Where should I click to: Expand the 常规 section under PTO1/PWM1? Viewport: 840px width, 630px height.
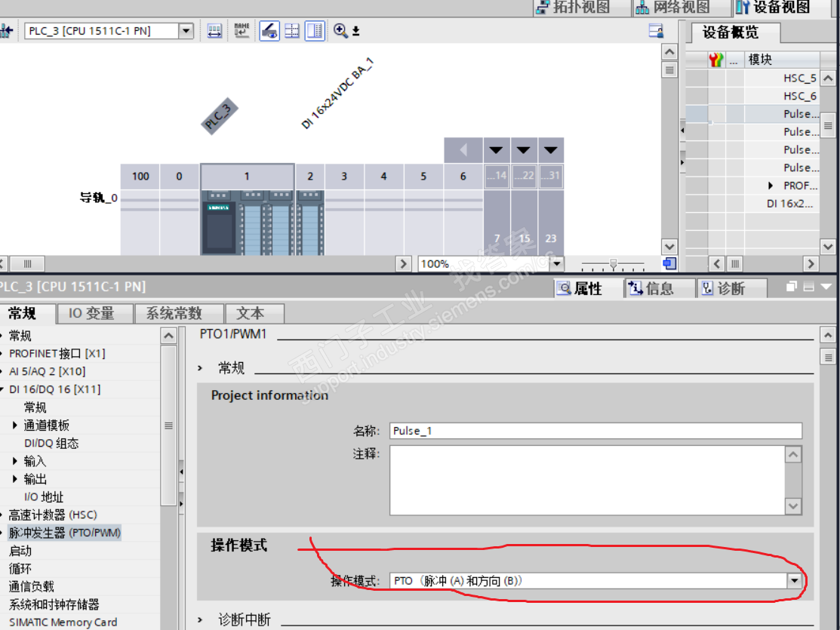[x=200, y=368]
